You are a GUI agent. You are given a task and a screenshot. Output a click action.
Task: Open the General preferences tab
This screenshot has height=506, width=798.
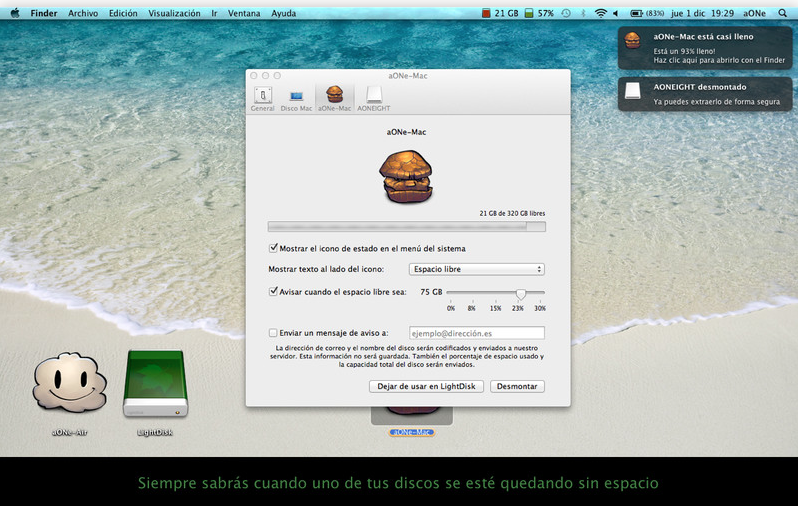click(x=263, y=99)
